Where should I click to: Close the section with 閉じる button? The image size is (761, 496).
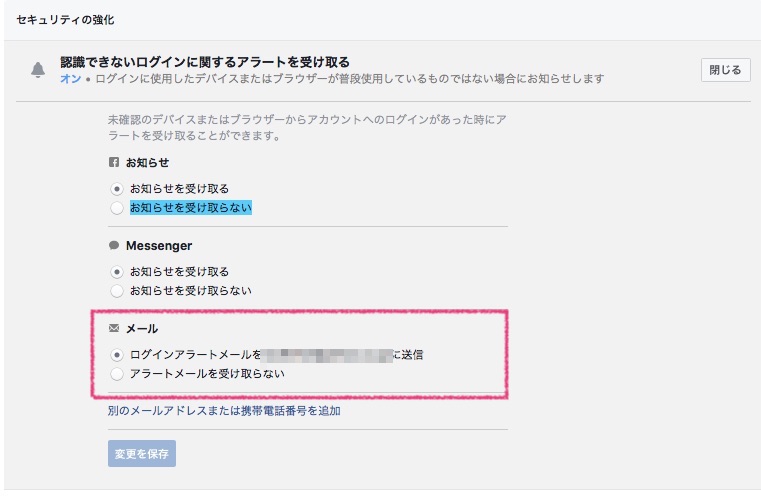[x=726, y=70]
